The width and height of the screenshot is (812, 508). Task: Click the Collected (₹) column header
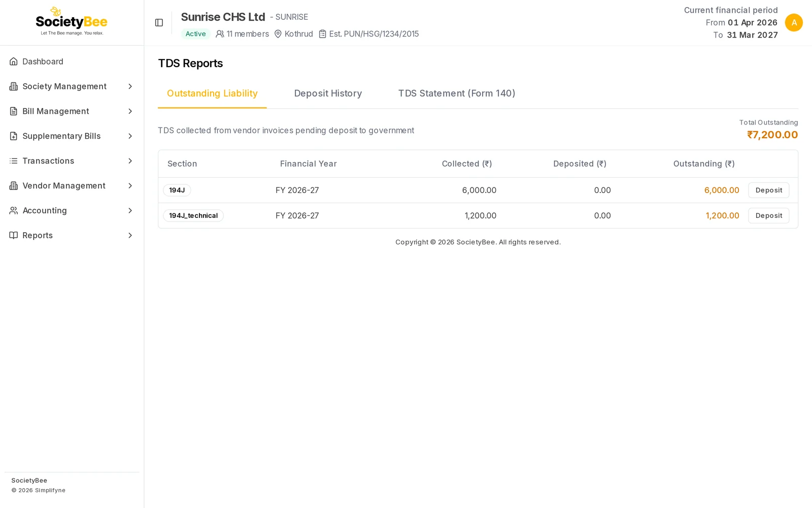[x=467, y=164]
